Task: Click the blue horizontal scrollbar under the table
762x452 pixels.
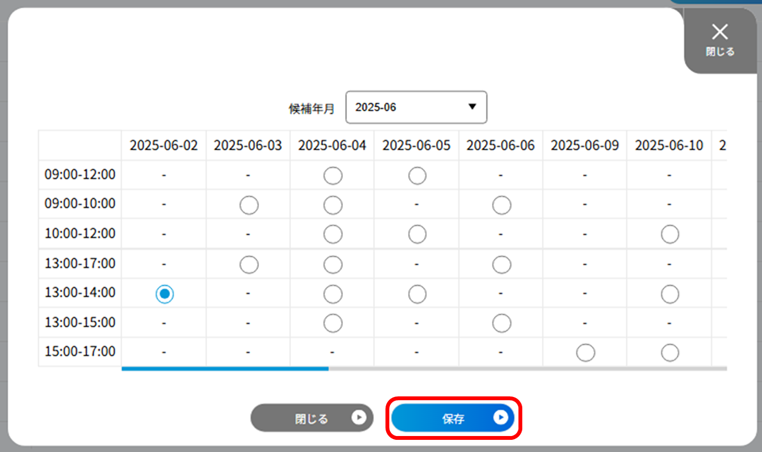Action: click(225, 369)
